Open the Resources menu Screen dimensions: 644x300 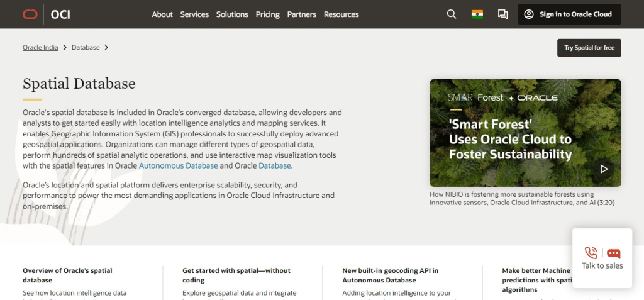(341, 14)
